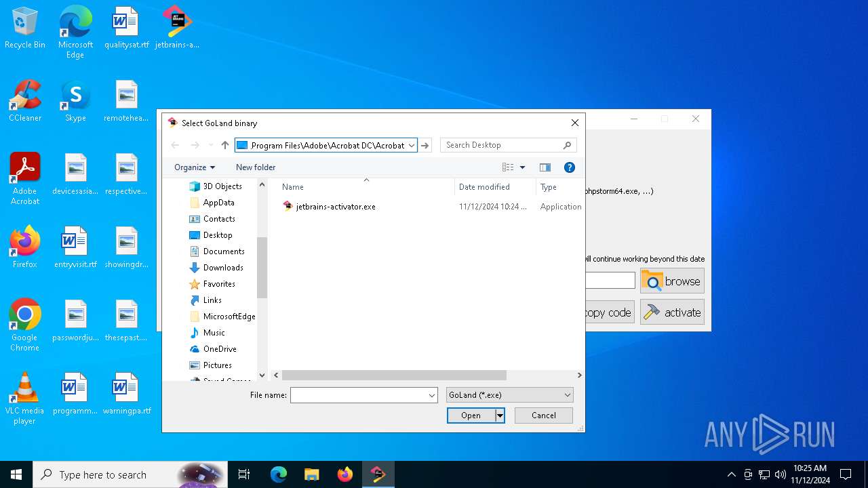
Task: Click the search magnifier in Search Desktop
Action: (x=568, y=145)
